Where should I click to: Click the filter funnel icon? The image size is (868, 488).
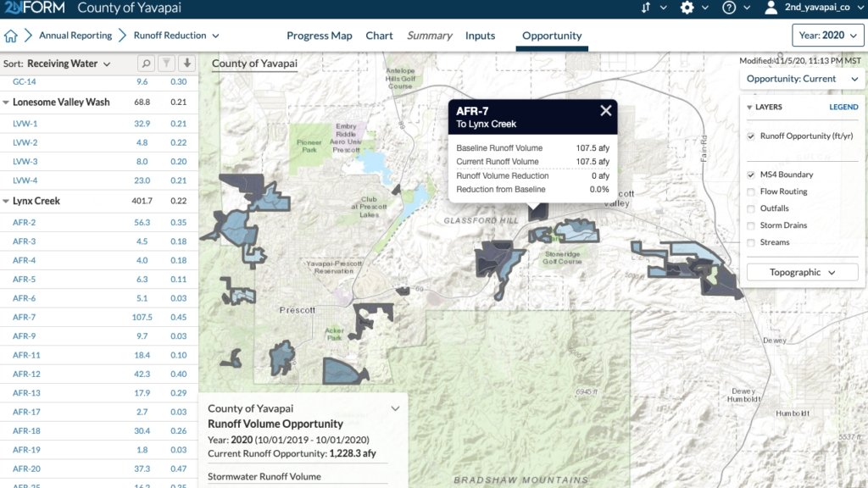[166, 64]
